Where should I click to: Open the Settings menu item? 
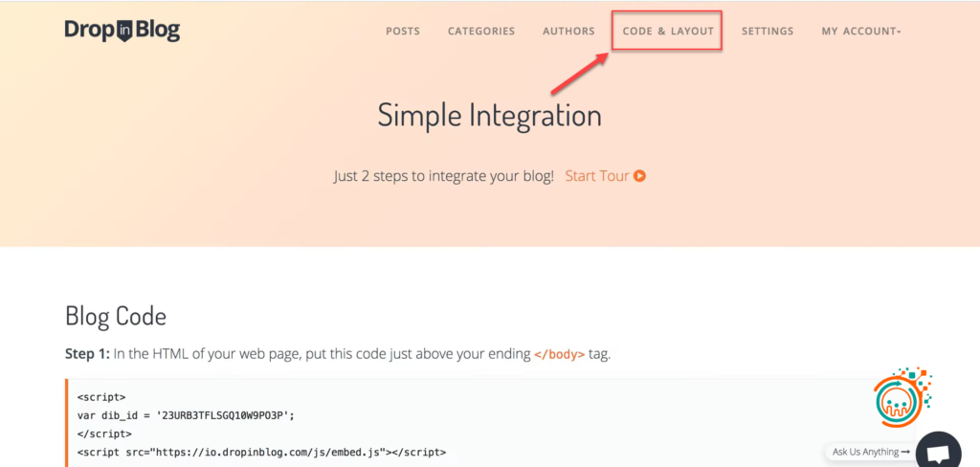coord(768,31)
